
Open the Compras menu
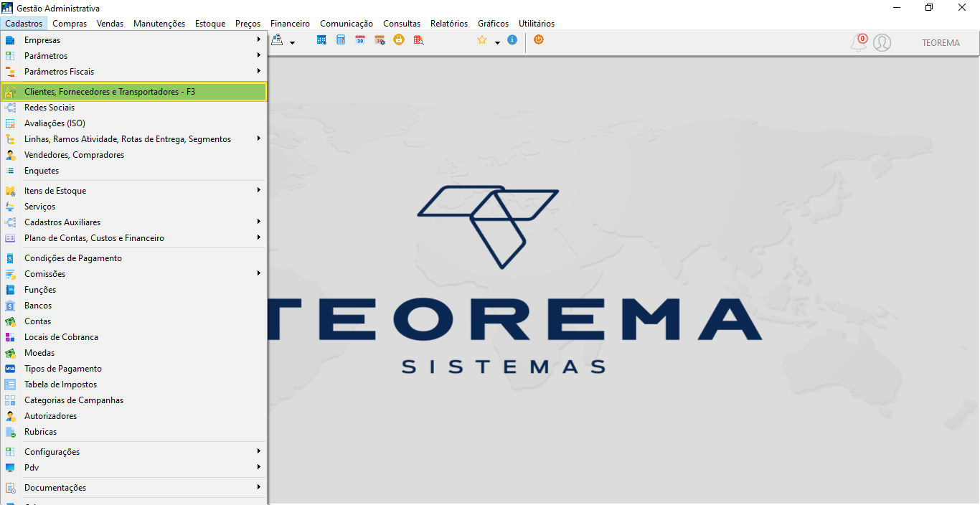(x=70, y=24)
